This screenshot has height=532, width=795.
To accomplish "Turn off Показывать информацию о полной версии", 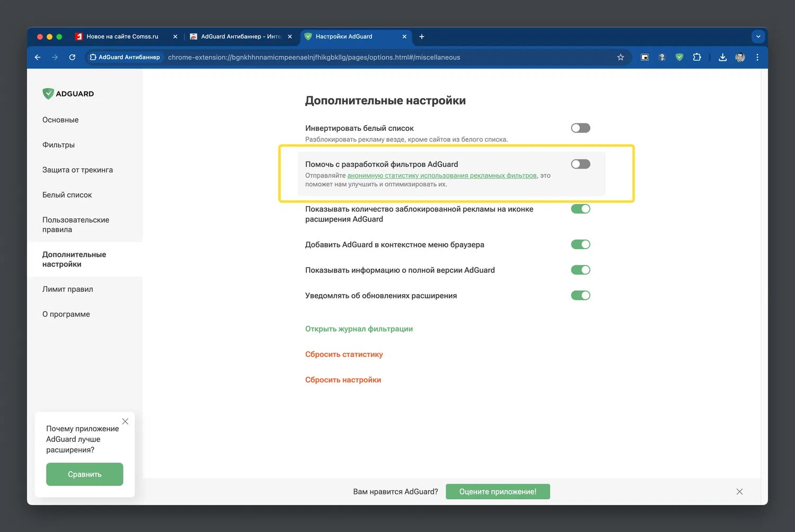I will 580,270.
